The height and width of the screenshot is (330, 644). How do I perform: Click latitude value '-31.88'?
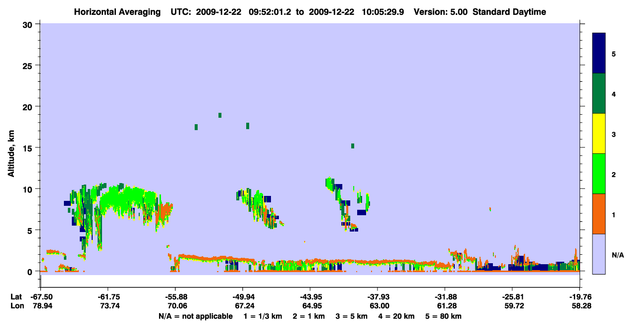445,297
